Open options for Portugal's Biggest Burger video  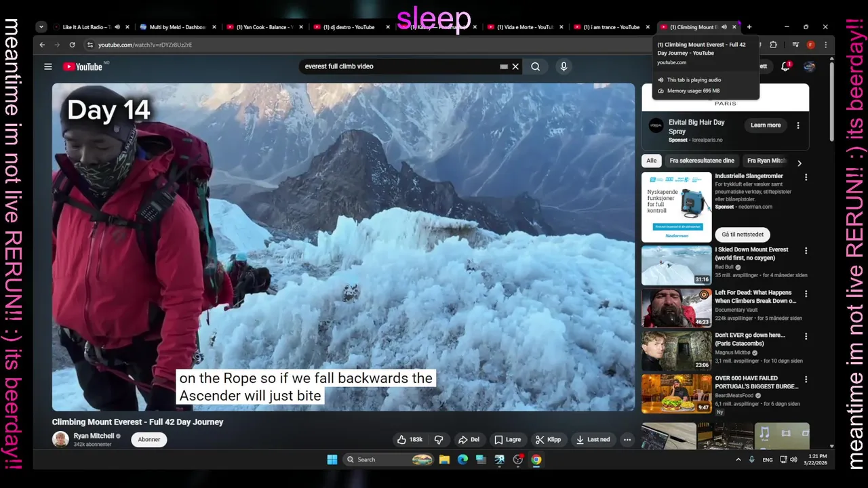point(806,379)
